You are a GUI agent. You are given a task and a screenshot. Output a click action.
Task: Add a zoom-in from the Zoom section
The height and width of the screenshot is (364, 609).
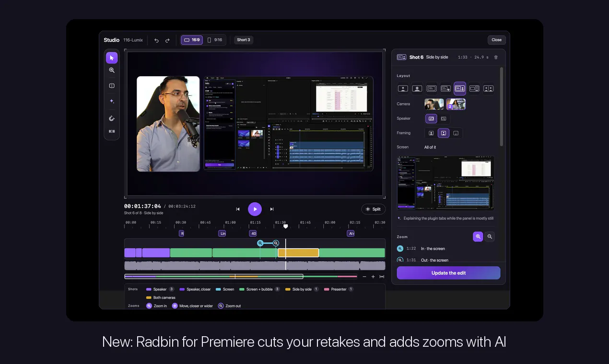[x=478, y=237]
